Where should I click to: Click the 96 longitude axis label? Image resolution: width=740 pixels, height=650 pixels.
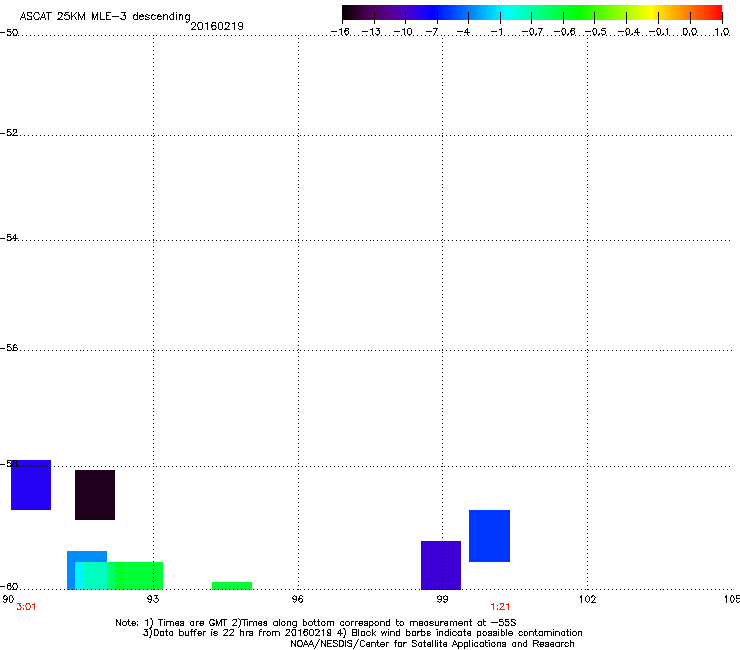click(x=297, y=599)
